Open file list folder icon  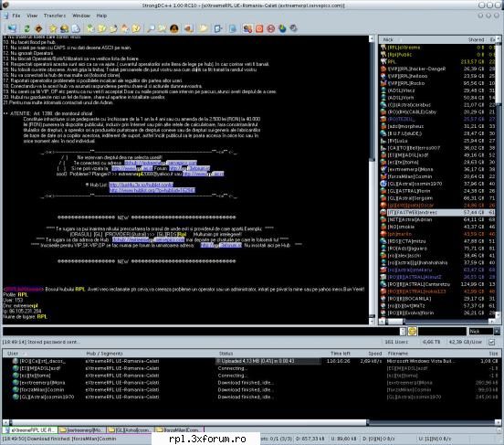[203, 28]
